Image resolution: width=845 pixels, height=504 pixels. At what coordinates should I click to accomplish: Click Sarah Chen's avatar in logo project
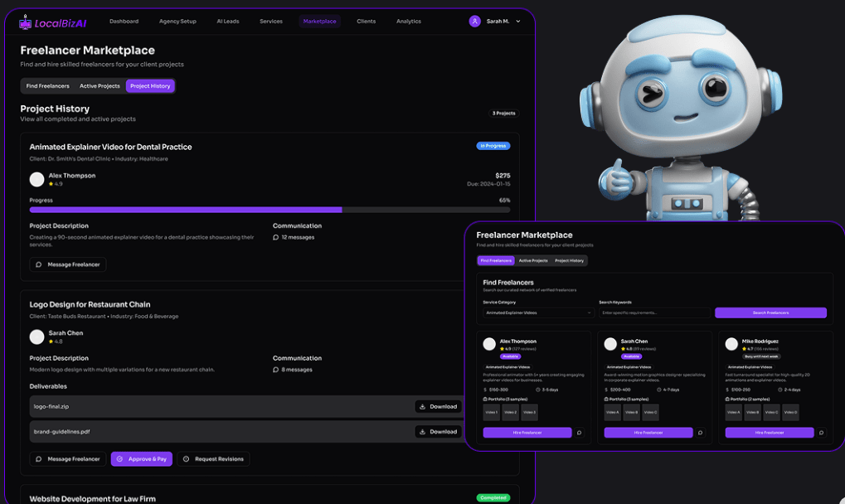[x=36, y=337]
